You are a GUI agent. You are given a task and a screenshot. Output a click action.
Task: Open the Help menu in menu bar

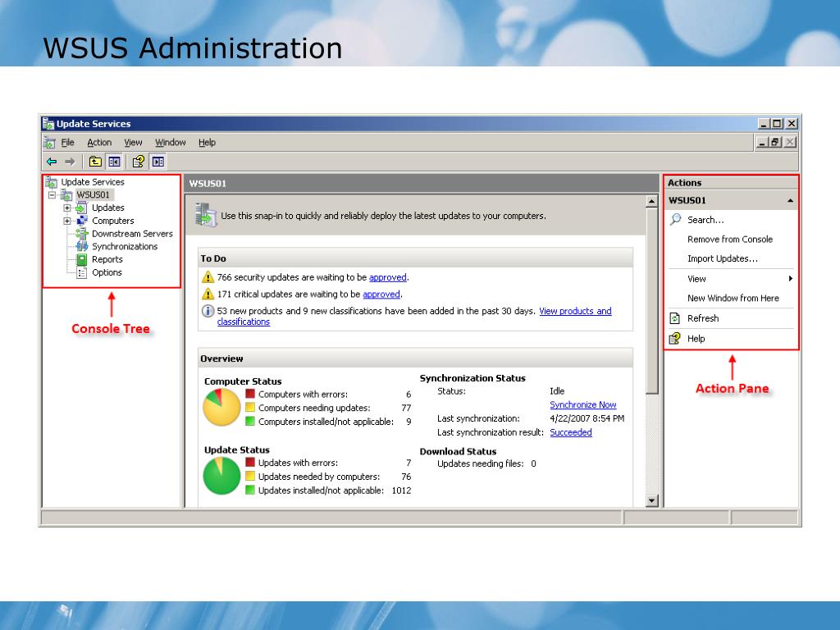pyautogui.click(x=207, y=143)
